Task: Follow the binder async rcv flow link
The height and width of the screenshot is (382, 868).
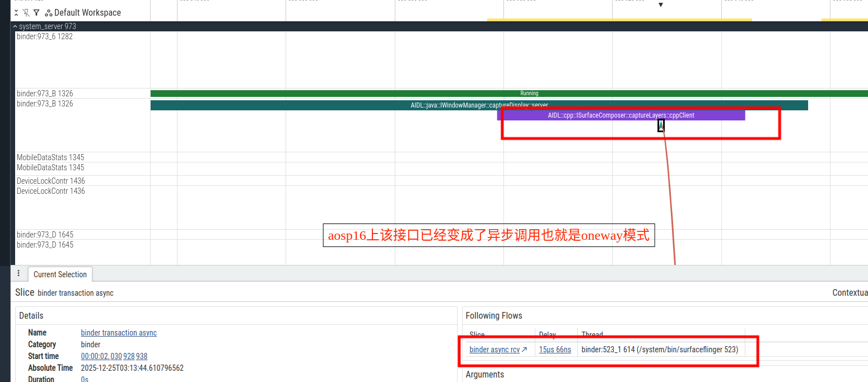Action: tap(494, 350)
